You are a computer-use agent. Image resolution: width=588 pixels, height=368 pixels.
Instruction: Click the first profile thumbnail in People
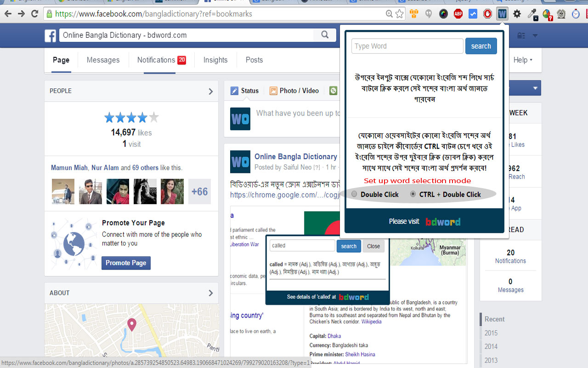(63, 191)
